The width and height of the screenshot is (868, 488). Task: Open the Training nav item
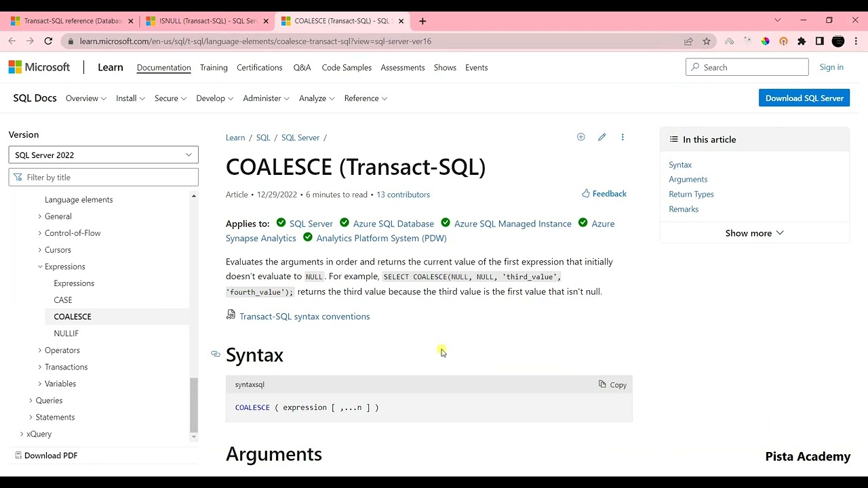[214, 68]
